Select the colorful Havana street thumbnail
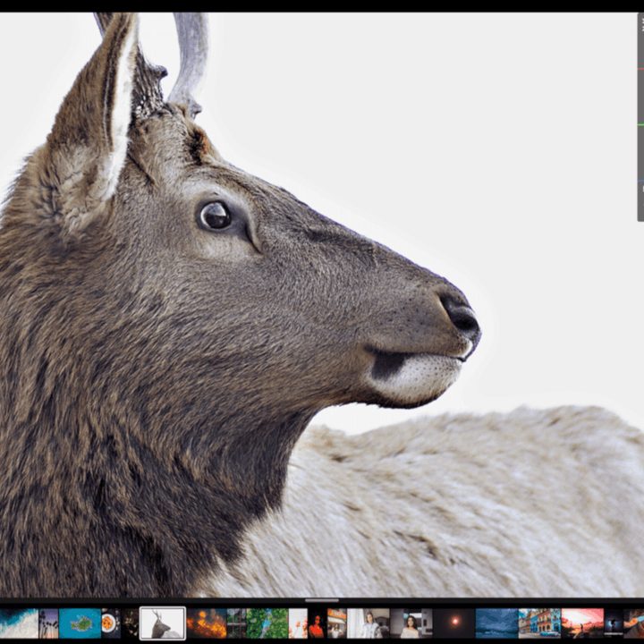Screen dimensions: 644x644 point(539,623)
